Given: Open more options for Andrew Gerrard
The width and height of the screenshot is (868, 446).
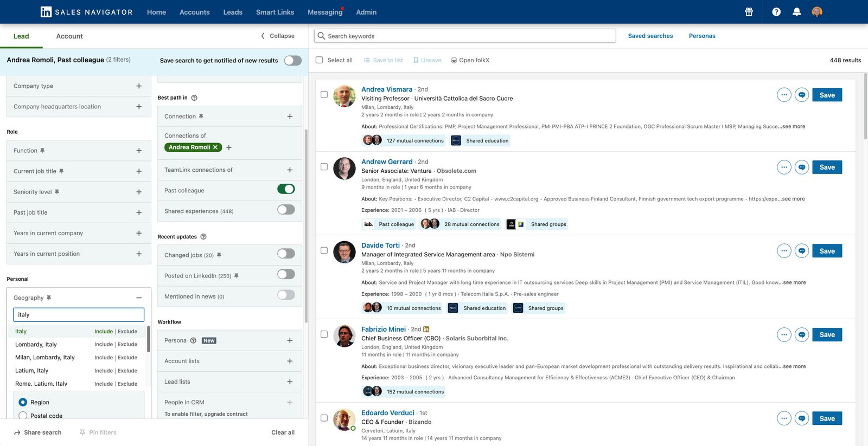Looking at the screenshot, I should coord(784,167).
